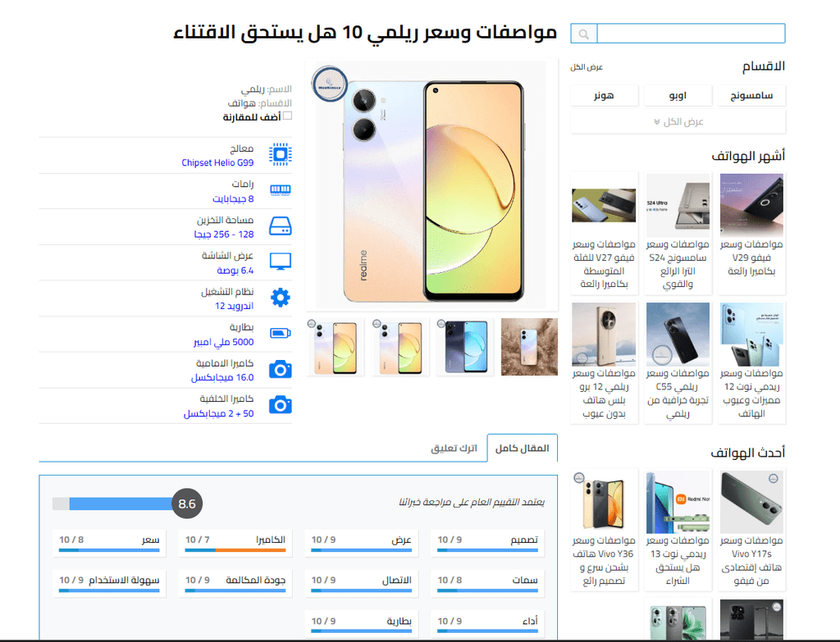The width and height of the screenshot is (840, 642).
Task: Click the الاسم: ريلمي text
Action: click(x=267, y=89)
